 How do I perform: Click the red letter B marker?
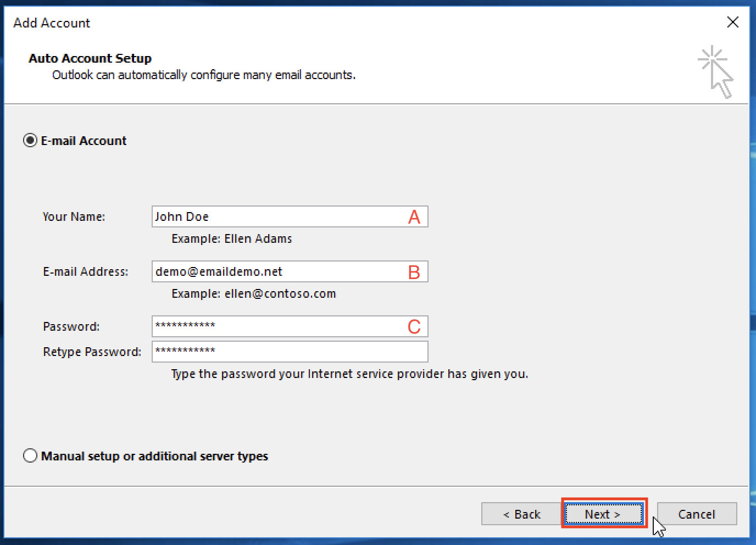pyautogui.click(x=414, y=272)
